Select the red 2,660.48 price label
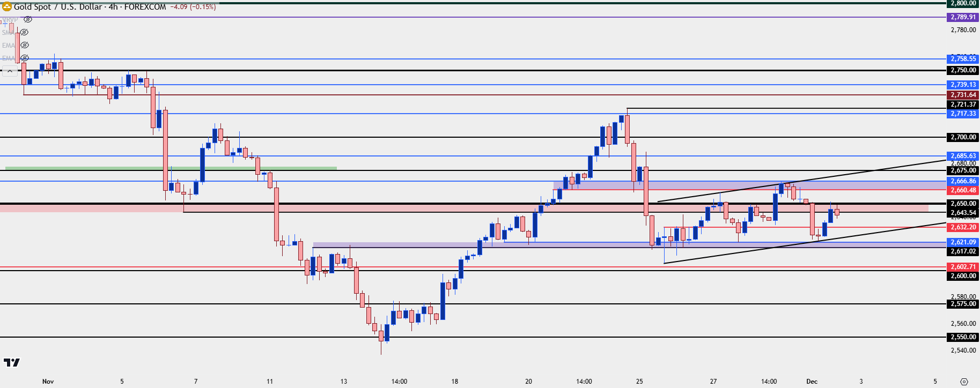The image size is (980, 388). (x=963, y=190)
